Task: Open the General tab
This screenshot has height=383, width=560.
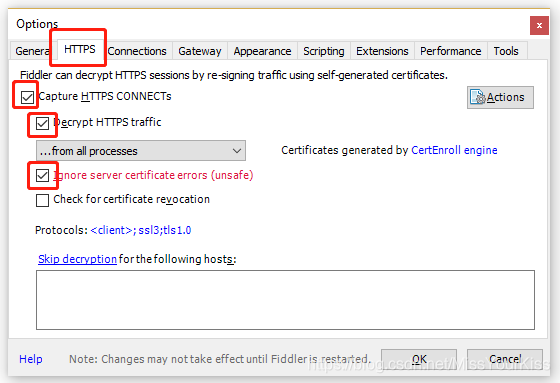Action: click(x=31, y=51)
